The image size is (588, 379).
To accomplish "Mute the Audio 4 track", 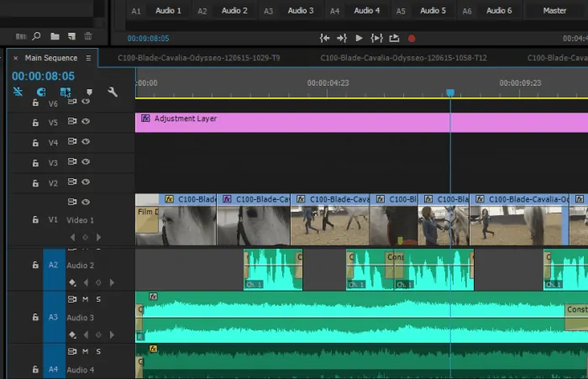I will tap(86, 351).
